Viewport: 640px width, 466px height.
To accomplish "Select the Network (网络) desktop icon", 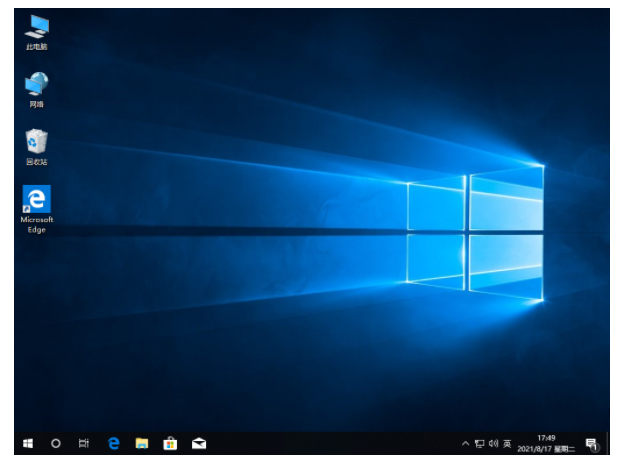I will tap(37, 90).
